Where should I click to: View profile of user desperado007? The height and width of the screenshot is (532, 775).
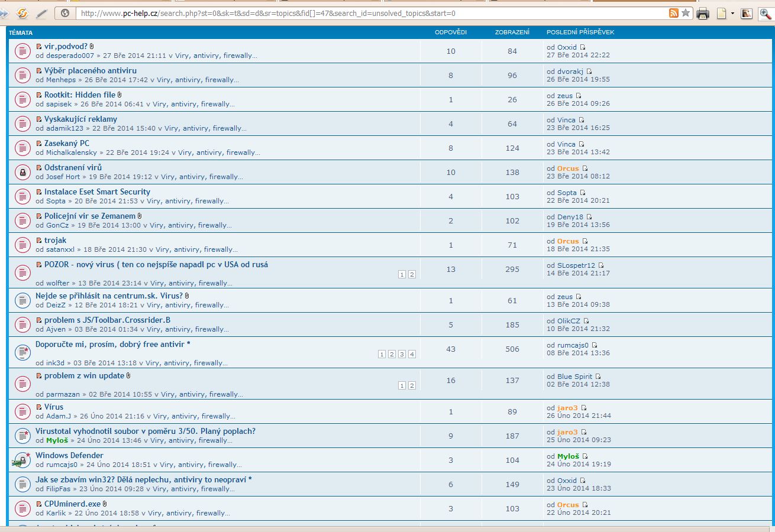click(70, 56)
